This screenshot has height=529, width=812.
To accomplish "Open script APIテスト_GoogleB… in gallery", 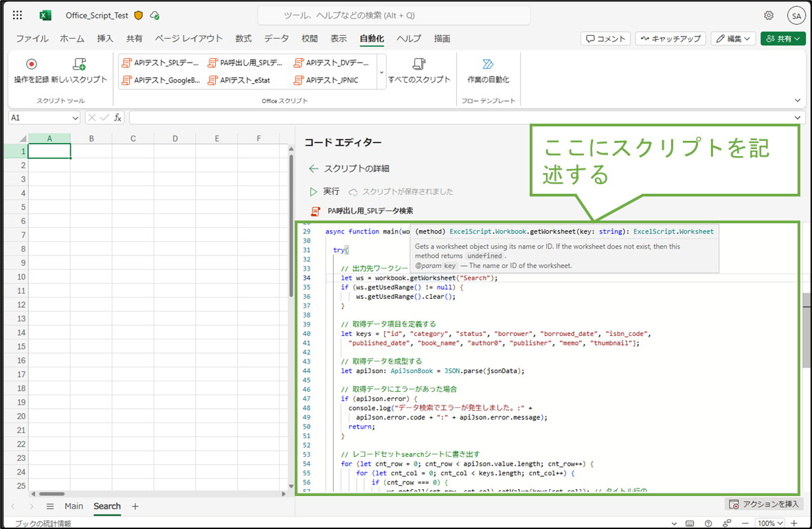I will (161, 80).
